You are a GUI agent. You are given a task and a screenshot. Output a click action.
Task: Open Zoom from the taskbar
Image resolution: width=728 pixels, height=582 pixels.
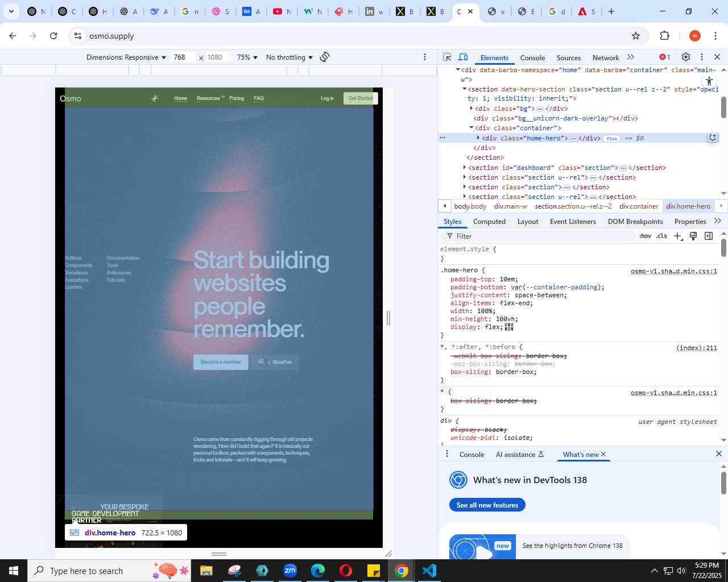[290, 571]
